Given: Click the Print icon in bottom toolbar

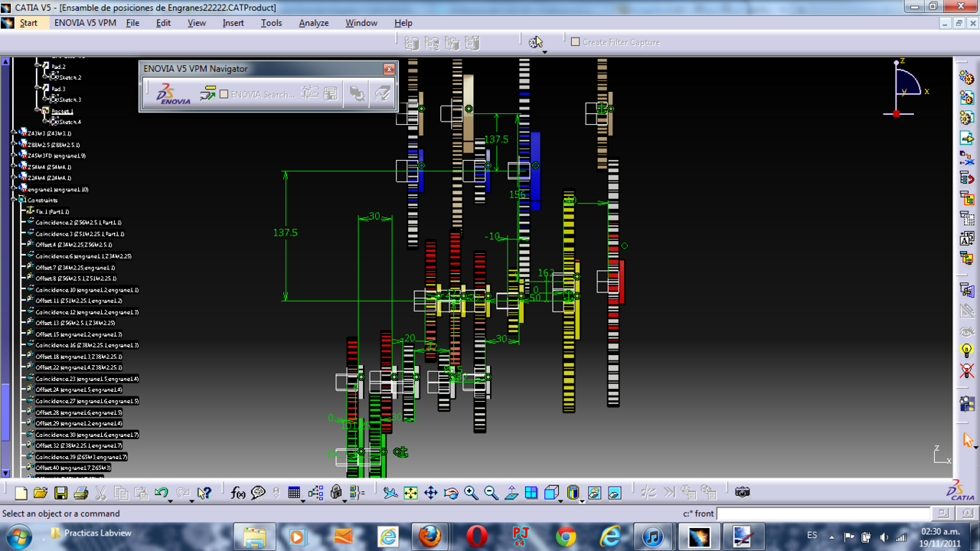Looking at the screenshot, I should pos(80,494).
